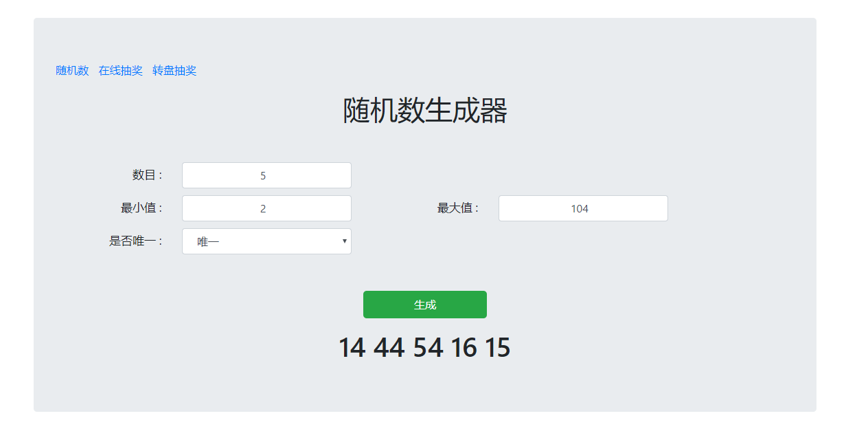Click the 唯一 text inside the select
Screen dimensions: 868x429
(x=208, y=242)
